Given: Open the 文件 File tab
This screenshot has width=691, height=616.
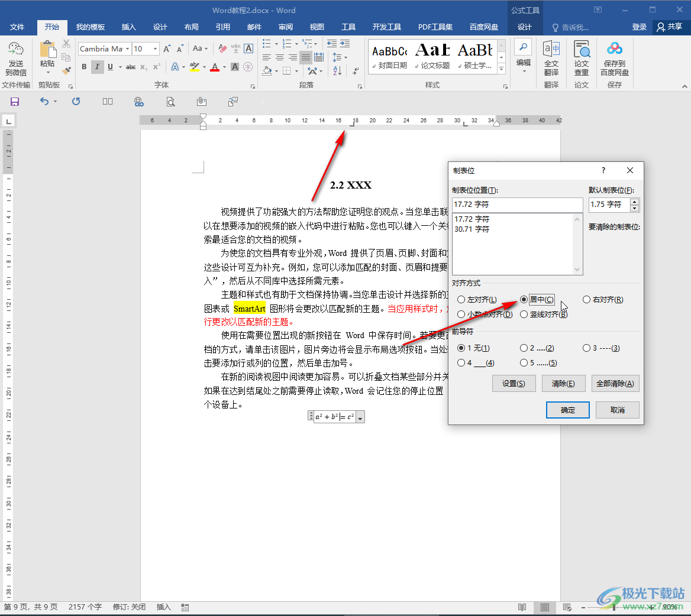Looking at the screenshot, I should (17, 27).
